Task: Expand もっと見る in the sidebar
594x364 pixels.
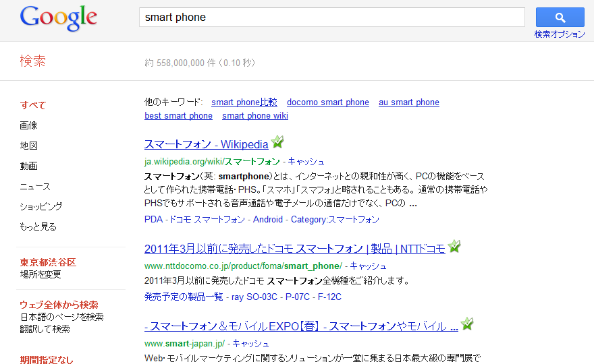Action: click(38, 226)
